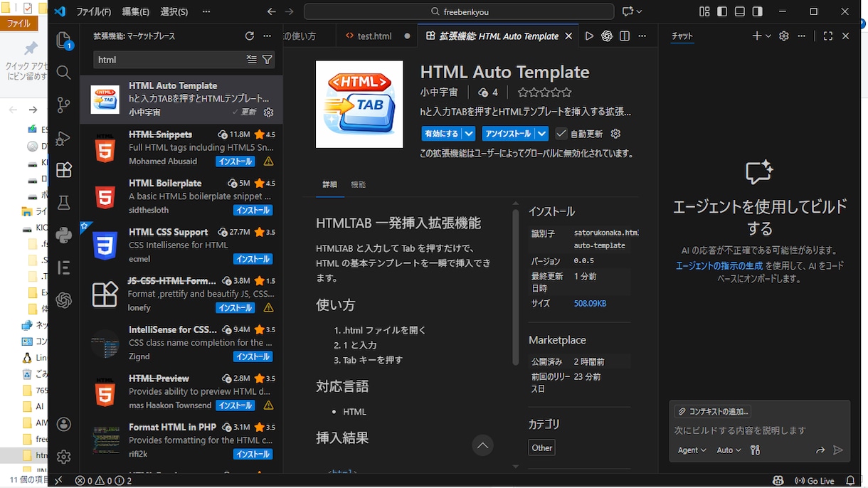Open the Testing flask view
Image resolution: width=868 pixels, height=488 pixels.
(x=63, y=203)
